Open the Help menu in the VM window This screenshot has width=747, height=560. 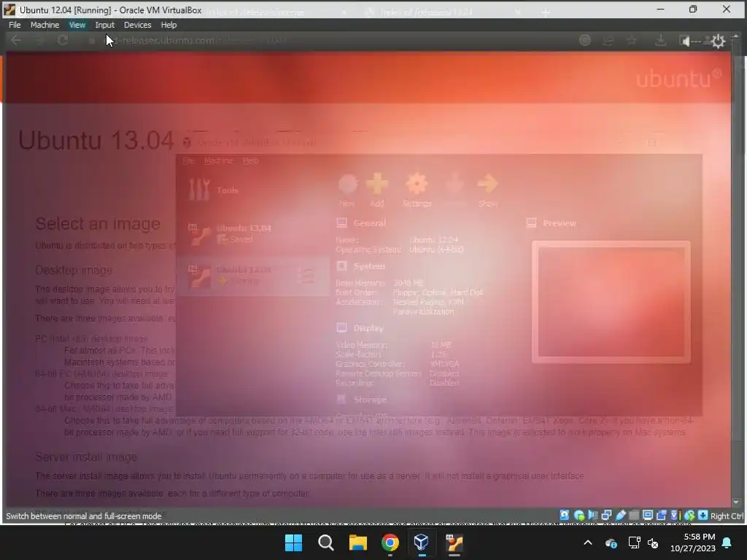(x=169, y=25)
